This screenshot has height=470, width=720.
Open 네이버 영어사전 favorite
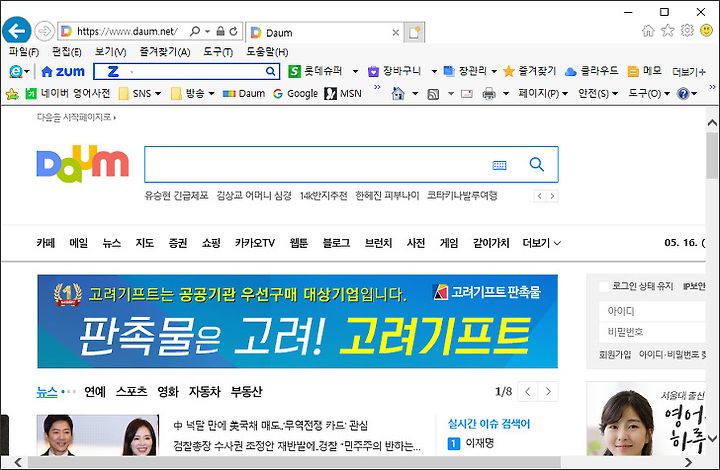click(x=68, y=93)
